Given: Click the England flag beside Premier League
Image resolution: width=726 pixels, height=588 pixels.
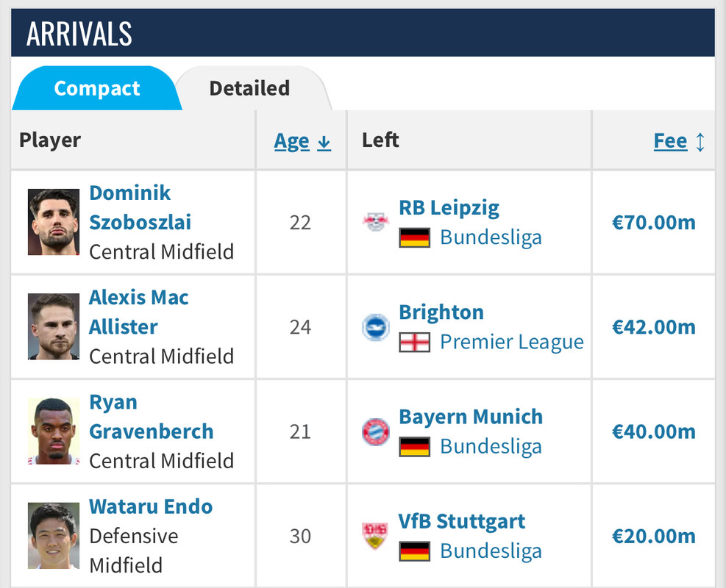Looking at the screenshot, I should (414, 343).
